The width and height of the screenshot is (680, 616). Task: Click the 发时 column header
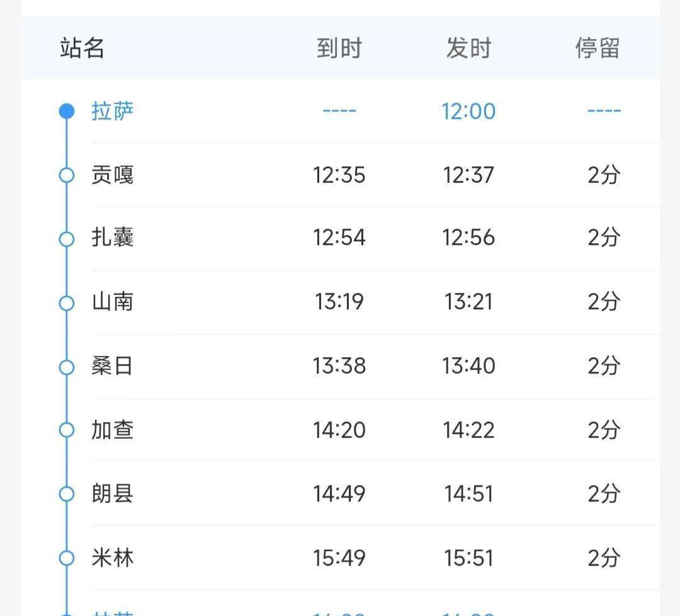coord(468,48)
